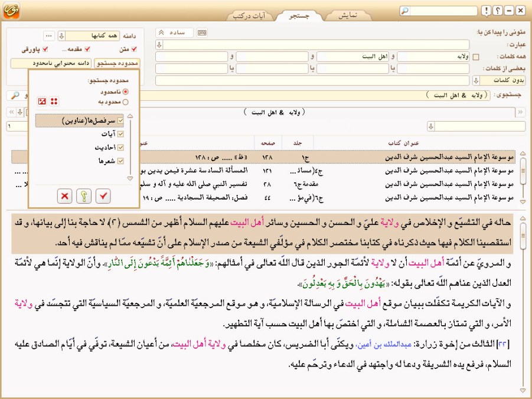
Task: Click the up arrow of the popup category list
Action: click(x=130, y=116)
